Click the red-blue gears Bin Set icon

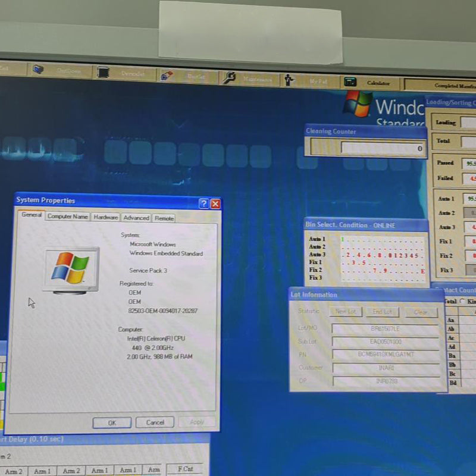click(167, 76)
